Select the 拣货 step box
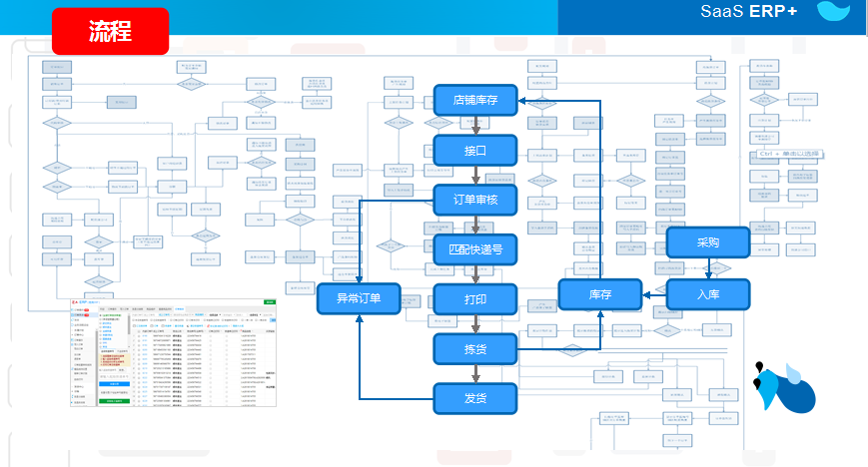Image resolution: width=868 pixels, height=467 pixels. (x=474, y=349)
